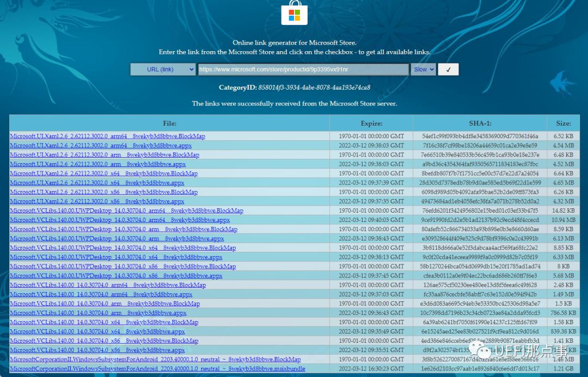Screen dimensions: 588x377
Task: Click the Size column header
Action: pos(563,123)
